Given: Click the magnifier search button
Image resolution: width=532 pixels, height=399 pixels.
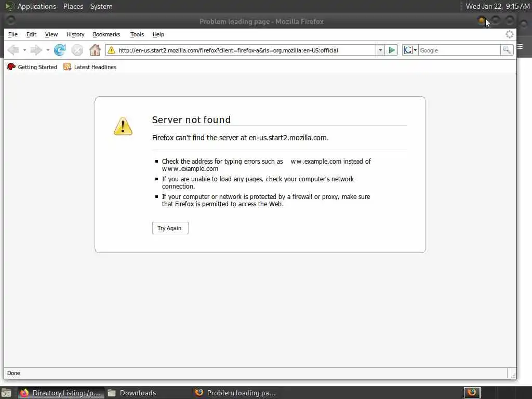Looking at the screenshot, I should (x=507, y=50).
